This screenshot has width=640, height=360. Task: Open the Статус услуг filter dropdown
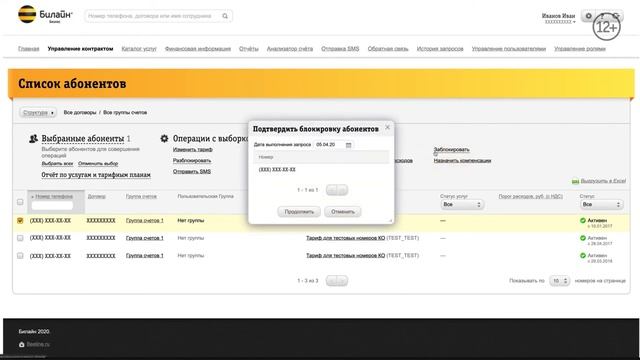click(x=462, y=204)
